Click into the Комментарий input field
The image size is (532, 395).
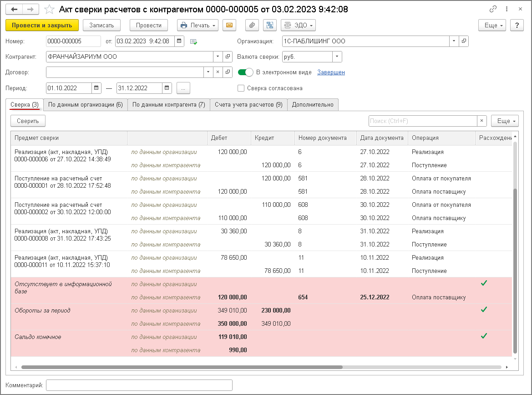[139, 385]
